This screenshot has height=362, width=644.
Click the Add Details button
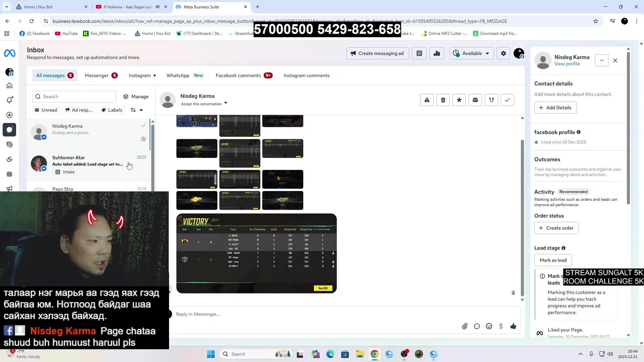pos(555,108)
